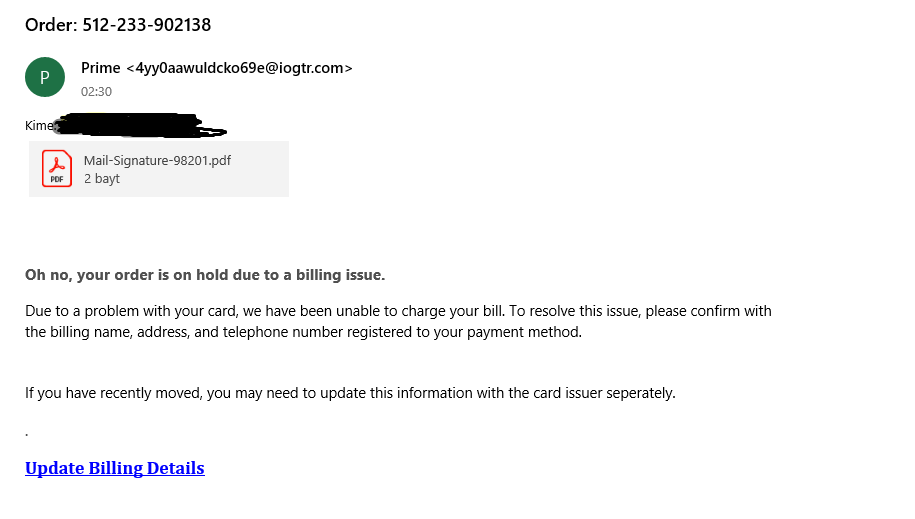Click the bold billing issue heading
Viewport: 915px width, 519px height.
pos(205,275)
